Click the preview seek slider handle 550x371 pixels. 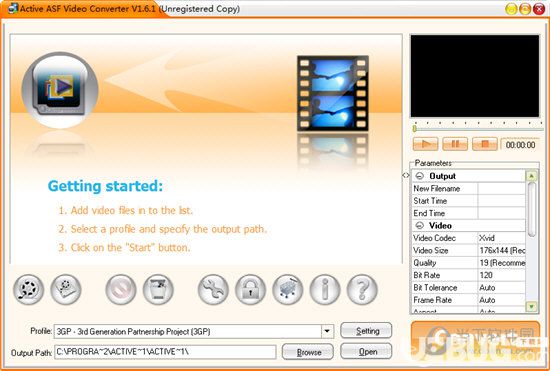pyautogui.click(x=415, y=129)
